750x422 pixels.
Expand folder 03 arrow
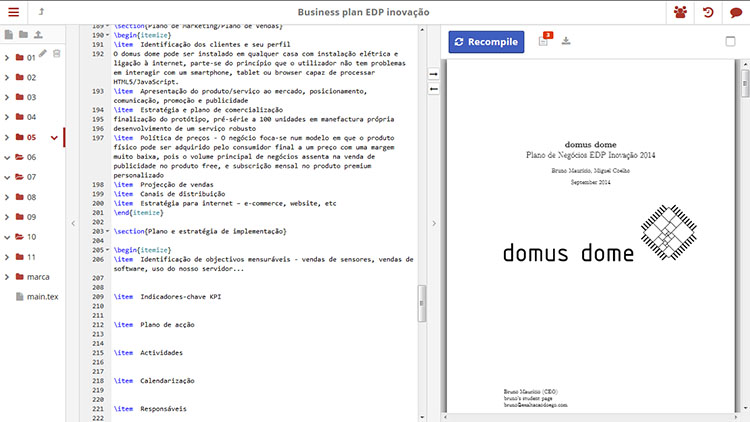coord(7,97)
